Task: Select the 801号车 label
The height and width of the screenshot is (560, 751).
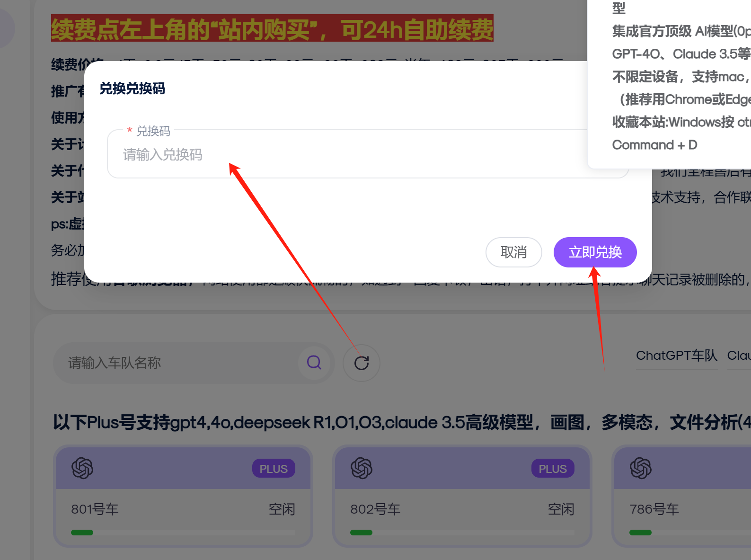Action: [x=95, y=509]
